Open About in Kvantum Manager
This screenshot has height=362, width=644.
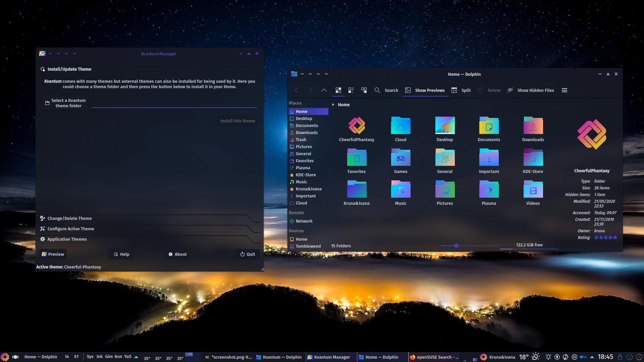point(178,254)
